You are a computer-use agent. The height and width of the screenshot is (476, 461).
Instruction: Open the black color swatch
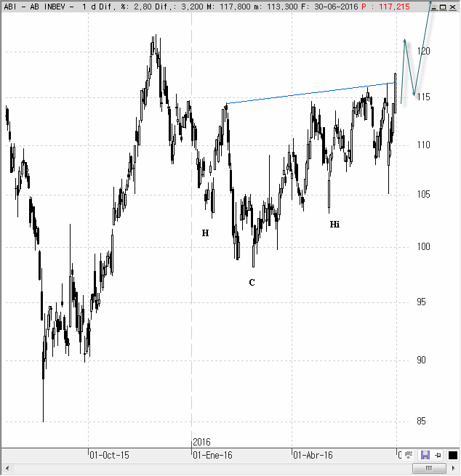tap(453, 456)
